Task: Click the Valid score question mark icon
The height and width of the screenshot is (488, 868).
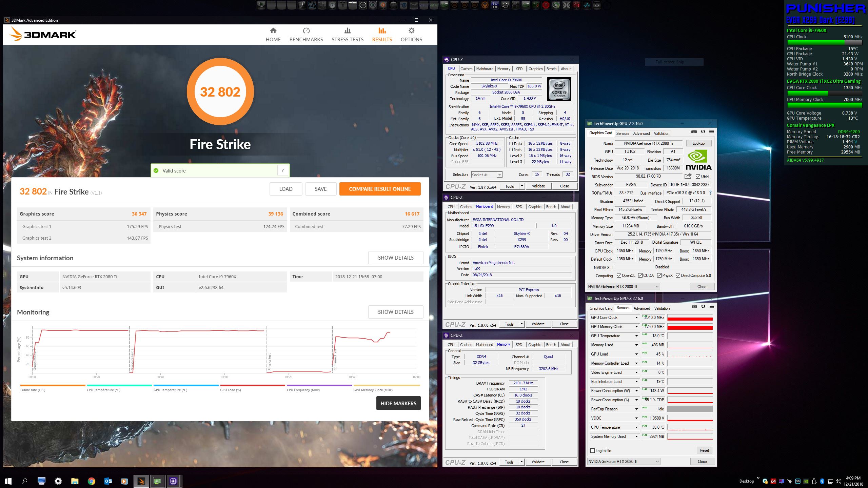Action: coord(282,170)
